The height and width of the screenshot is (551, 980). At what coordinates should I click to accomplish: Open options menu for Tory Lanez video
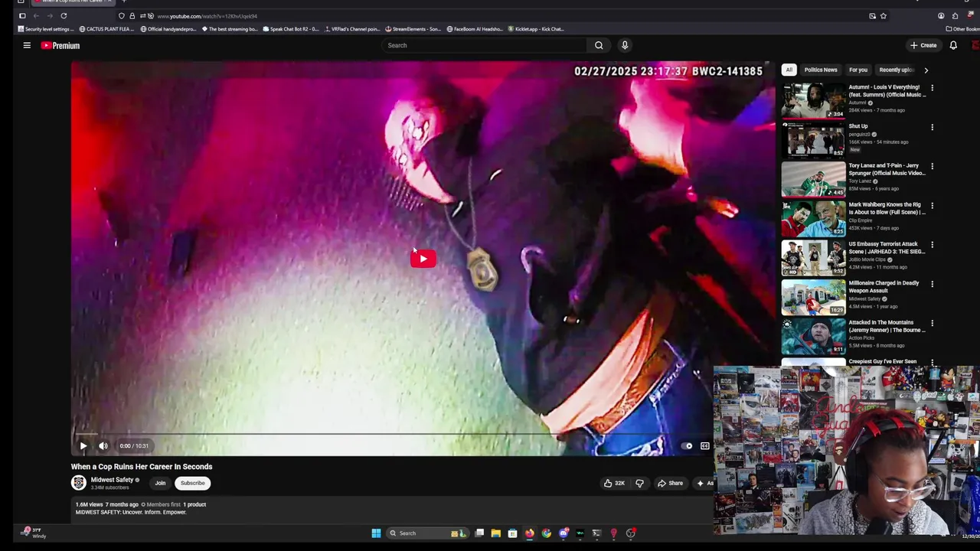[x=932, y=166]
